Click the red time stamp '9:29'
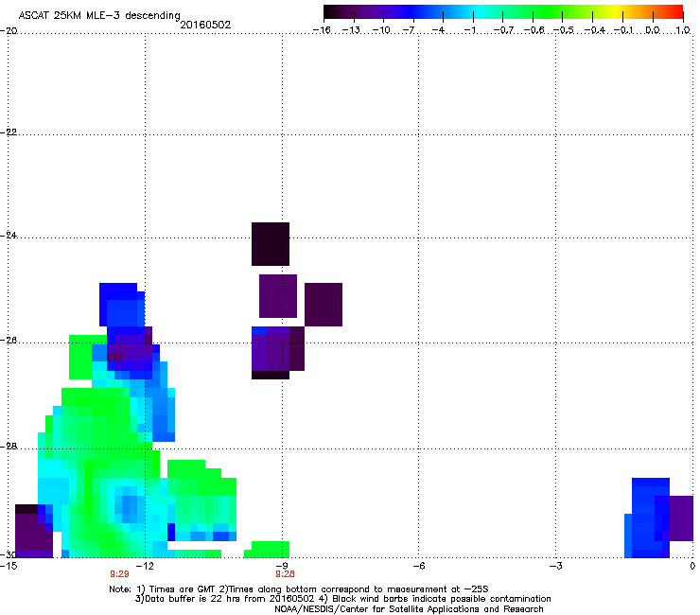Image resolution: width=700 pixels, height=615 pixels. point(119,574)
